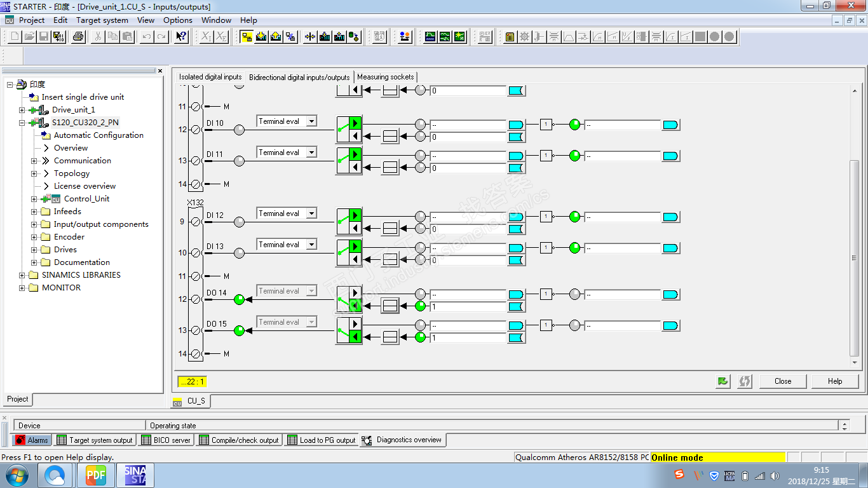The height and width of the screenshot is (488, 868).
Task: Open the Terminal eval dropdown for DI 12
Action: (x=311, y=213)
